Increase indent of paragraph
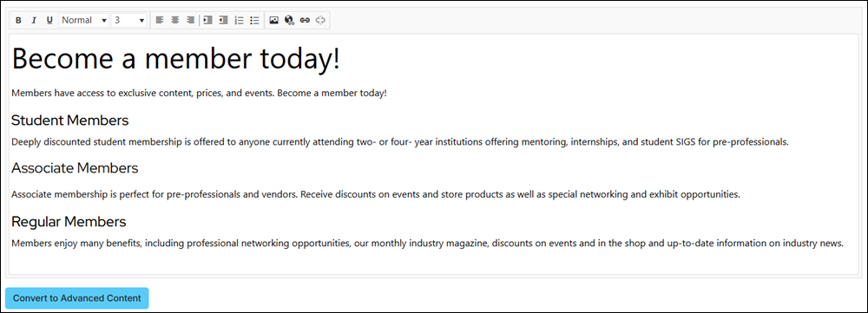This screenshot has width=868, height=313. point(207,21)
